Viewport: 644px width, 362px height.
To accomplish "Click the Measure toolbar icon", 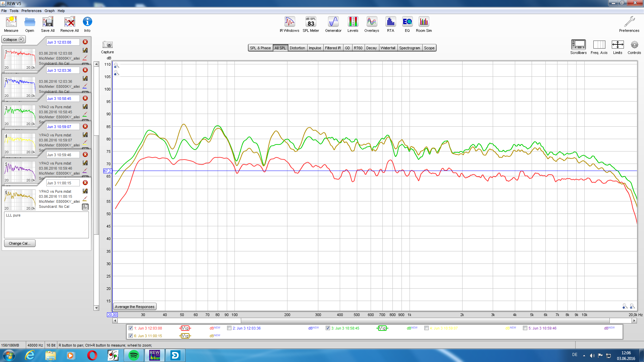I will click(x=11, y=24).
